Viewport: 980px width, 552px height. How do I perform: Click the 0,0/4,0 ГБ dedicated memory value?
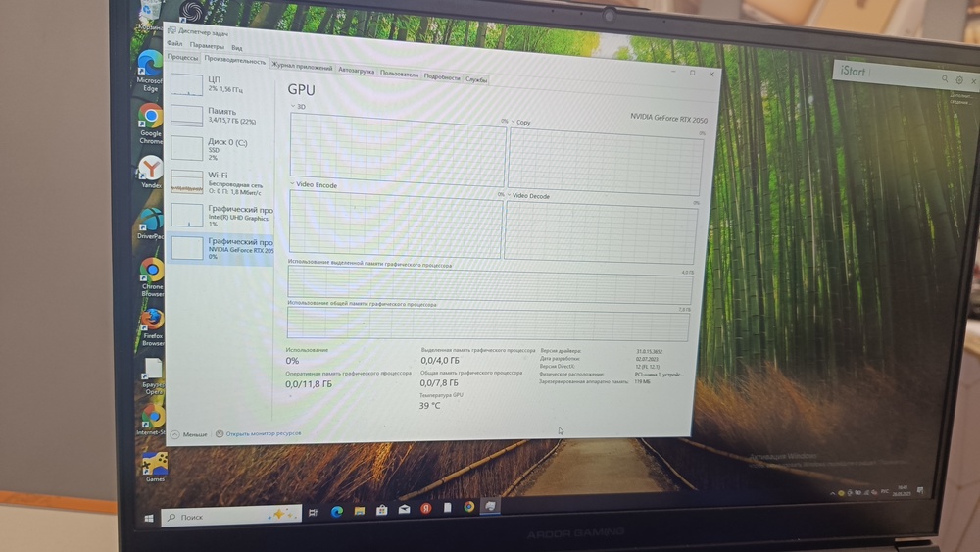coord(440,361)
